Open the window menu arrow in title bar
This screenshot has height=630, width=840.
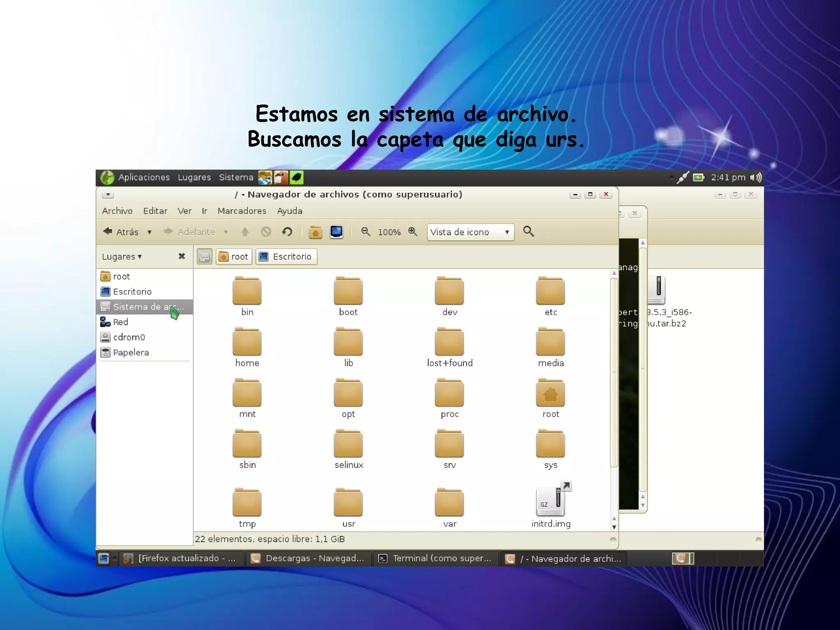[108, 194]
